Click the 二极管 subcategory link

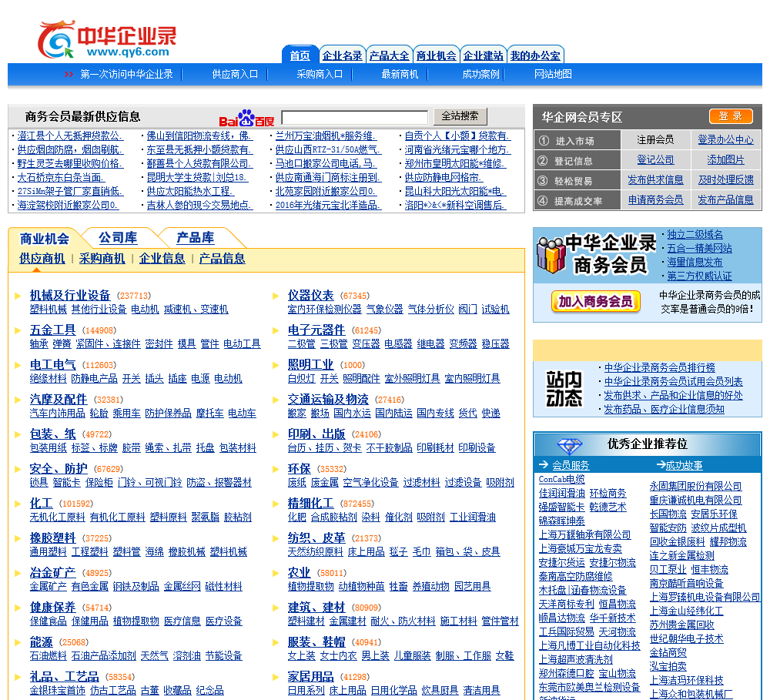pyautogui.click(x=302, y=344)
